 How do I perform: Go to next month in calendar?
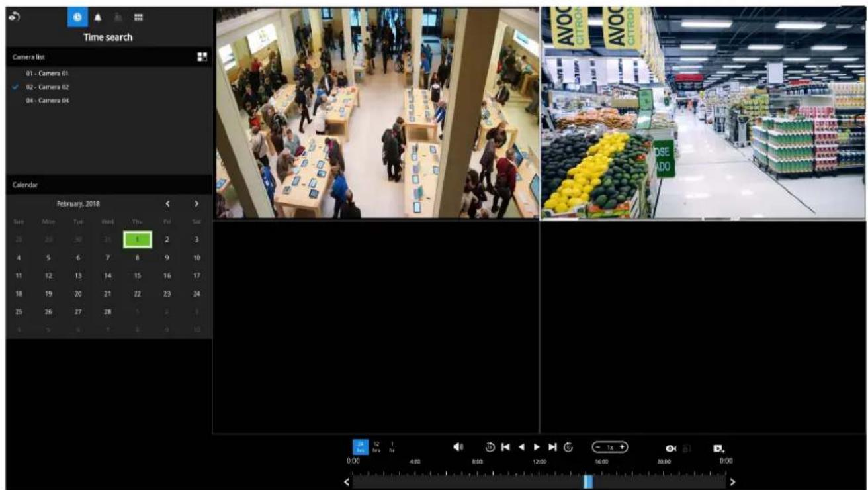[x=196, y=203]
